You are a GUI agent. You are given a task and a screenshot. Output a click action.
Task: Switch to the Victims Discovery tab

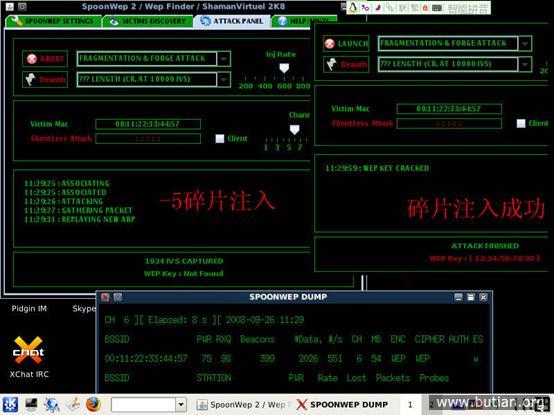(x=148, y=21)
